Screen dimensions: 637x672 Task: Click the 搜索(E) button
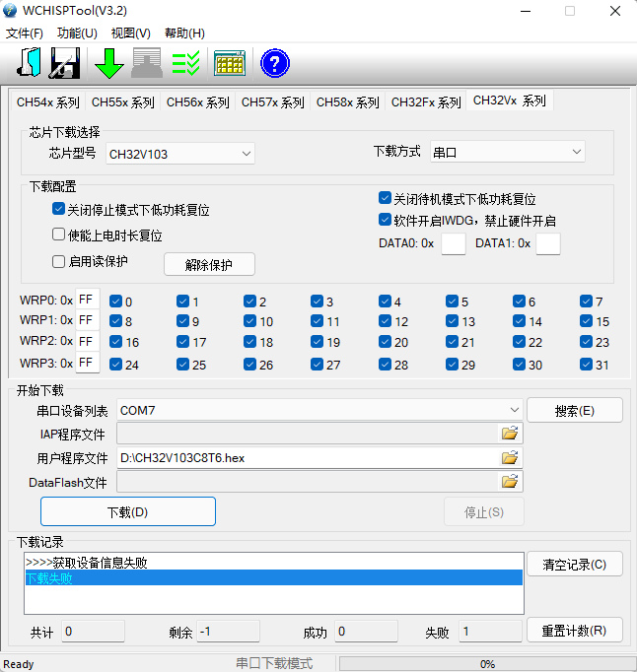coord(574,411)
